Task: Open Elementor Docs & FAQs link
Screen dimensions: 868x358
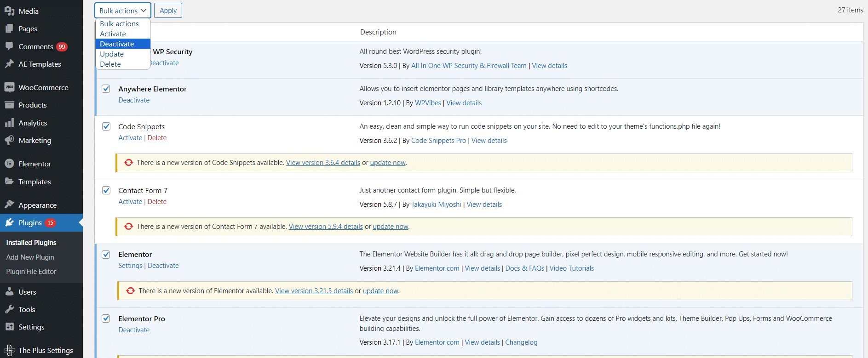Action: tap(525, 268)
